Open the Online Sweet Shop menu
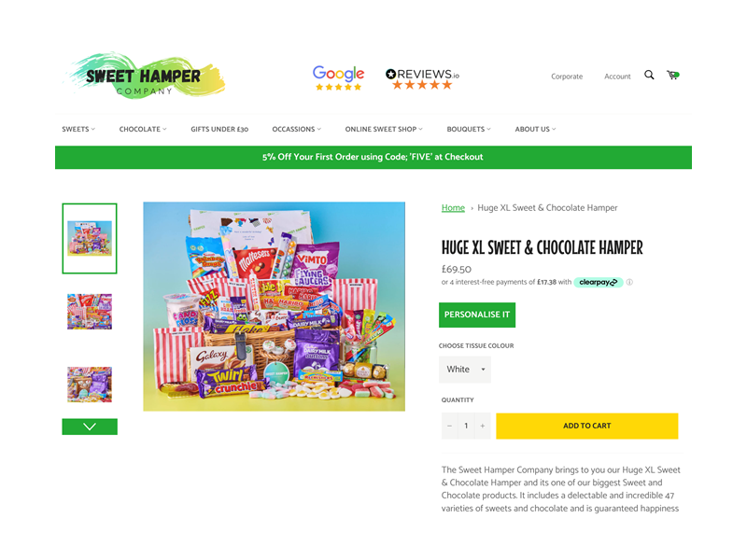Viewport: 747px width, 560px height. (384, 129)
